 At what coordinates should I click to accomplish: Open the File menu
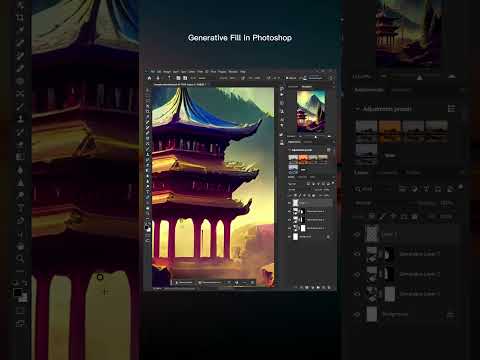(153, 71)
